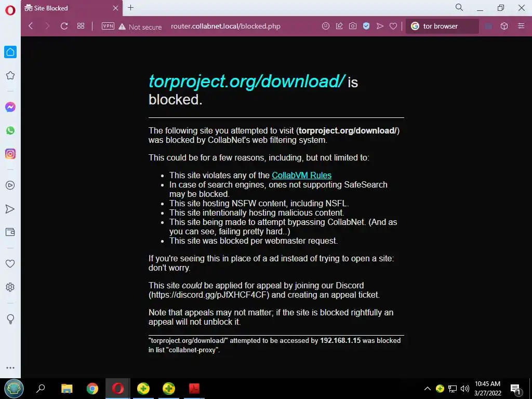Close the Site Blocked tab
Screen dimensions: 532x399
coord(115,8)
